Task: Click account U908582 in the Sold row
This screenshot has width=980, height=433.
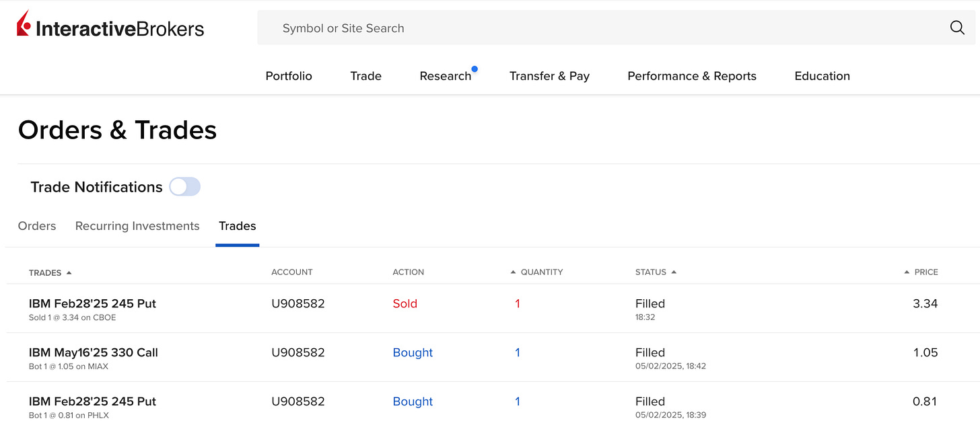Action: point(298,303)
